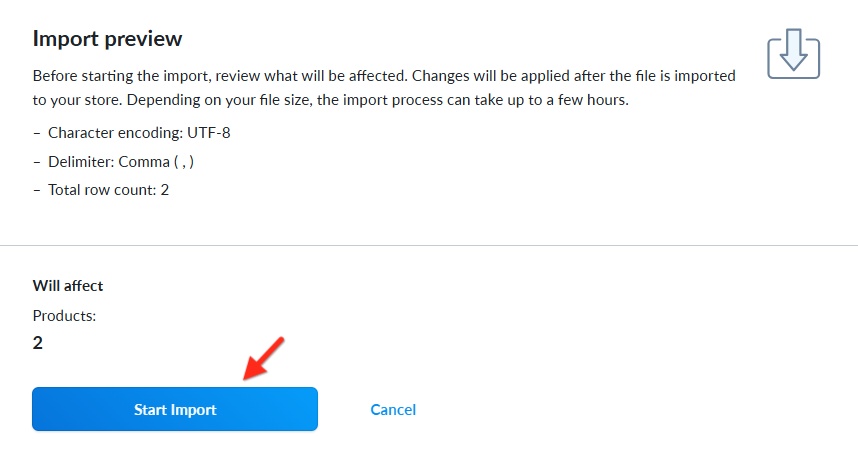Viewport: 858px width, 472px height.
Task: Click the import download box icon
Action: point(793,54)
